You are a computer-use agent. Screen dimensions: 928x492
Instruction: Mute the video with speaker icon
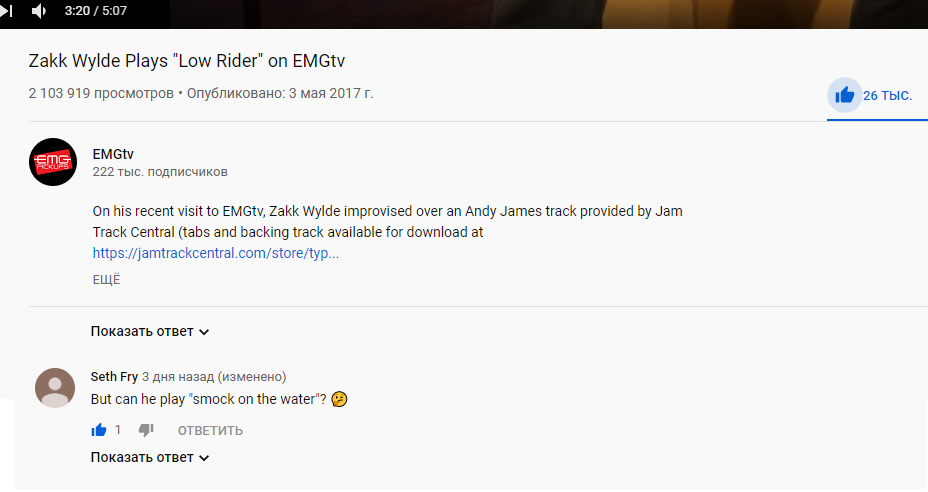38,11
